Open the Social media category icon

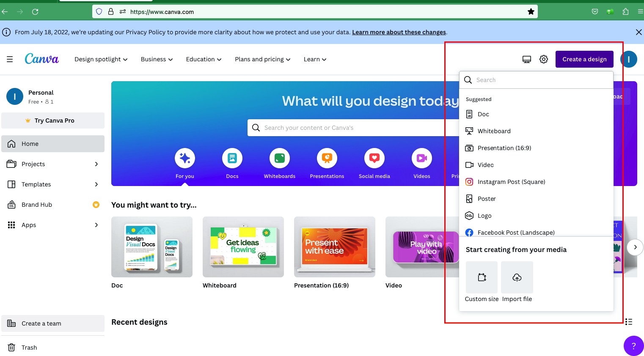click(374, 158)
